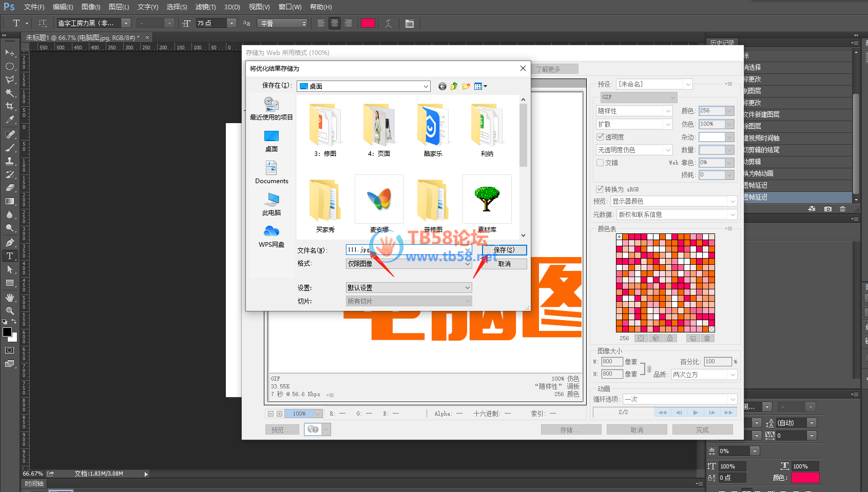Click the foreground color swatch
The height and width of the screenshot is (492, 868).
pos(7,332)
